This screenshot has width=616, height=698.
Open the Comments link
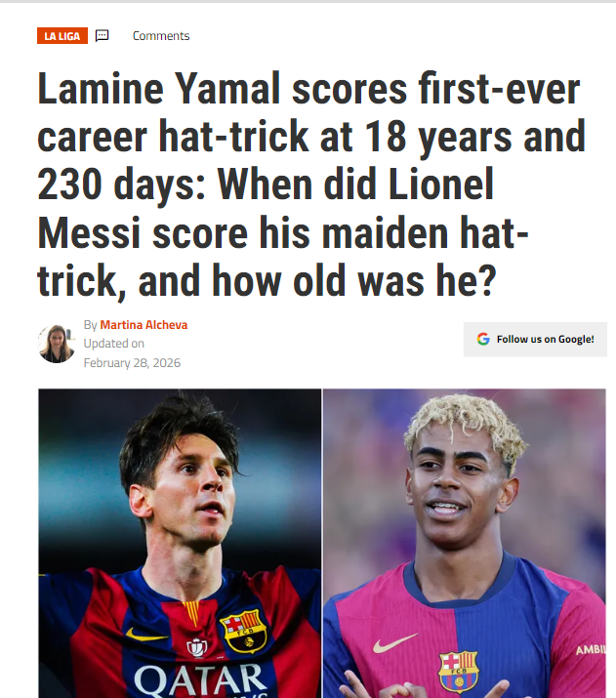pyautogui.click(x=161, y=35)
